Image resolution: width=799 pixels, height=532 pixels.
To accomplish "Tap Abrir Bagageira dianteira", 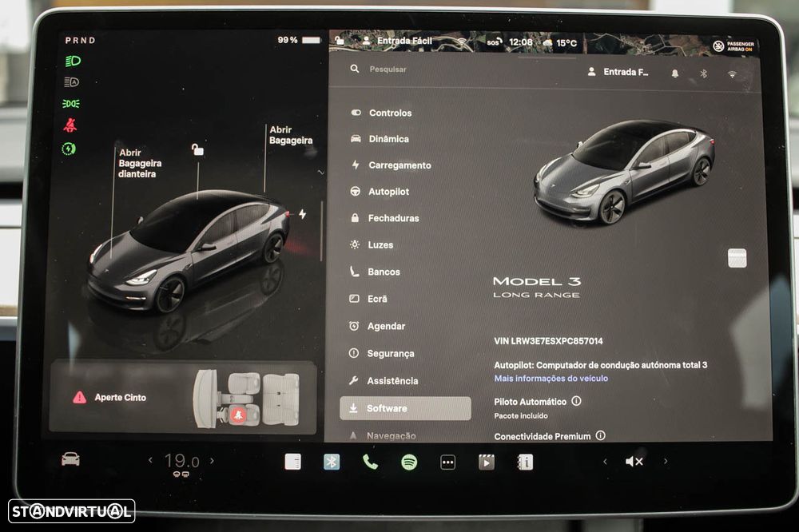I will pyautogui.click(x=139, y=164).
